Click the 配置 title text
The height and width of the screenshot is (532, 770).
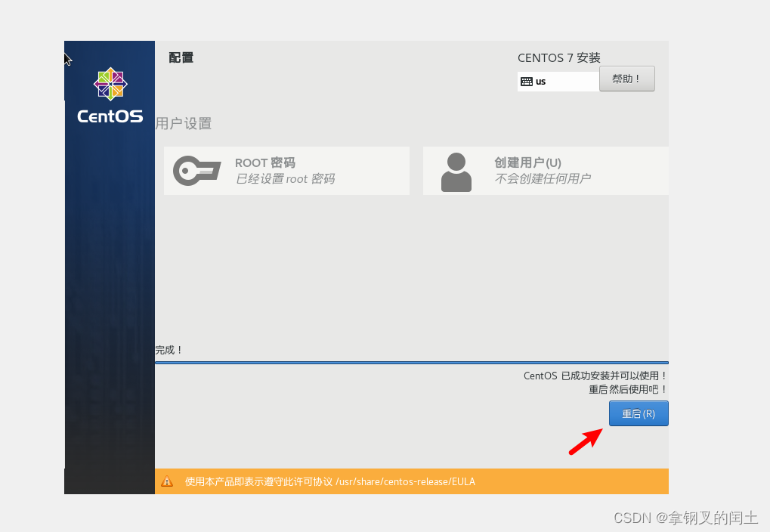point(181,57)
